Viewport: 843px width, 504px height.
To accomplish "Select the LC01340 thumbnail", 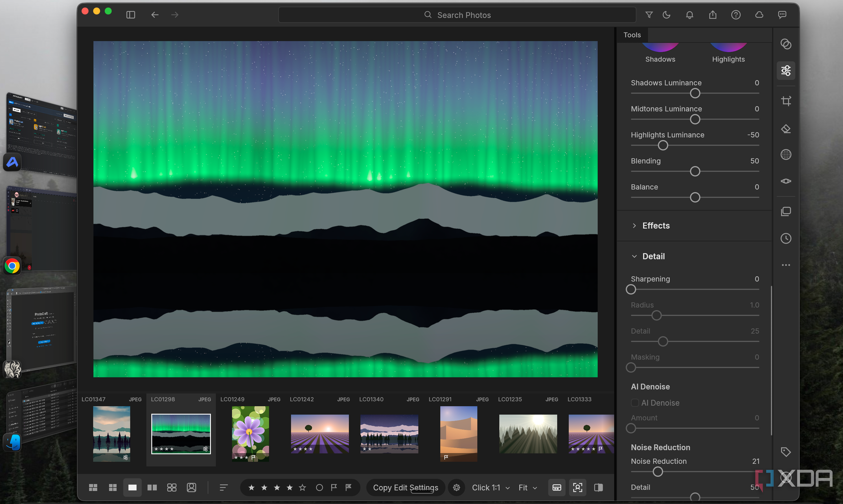I will pyautogui.click(x=389, y=434).
